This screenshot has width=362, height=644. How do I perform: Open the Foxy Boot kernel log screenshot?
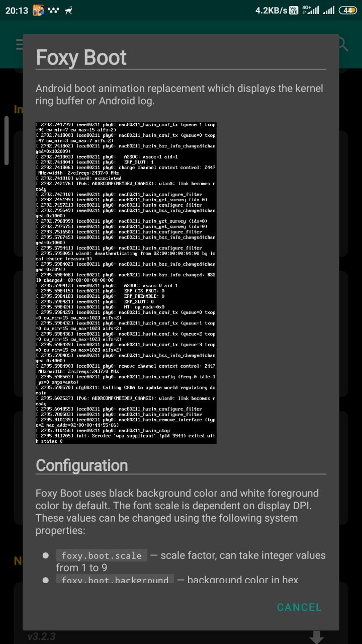[126, 283]
